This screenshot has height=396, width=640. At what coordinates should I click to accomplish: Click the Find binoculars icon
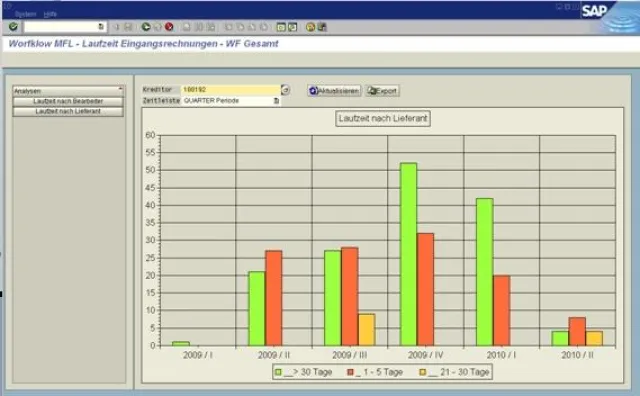coord(199,27)
